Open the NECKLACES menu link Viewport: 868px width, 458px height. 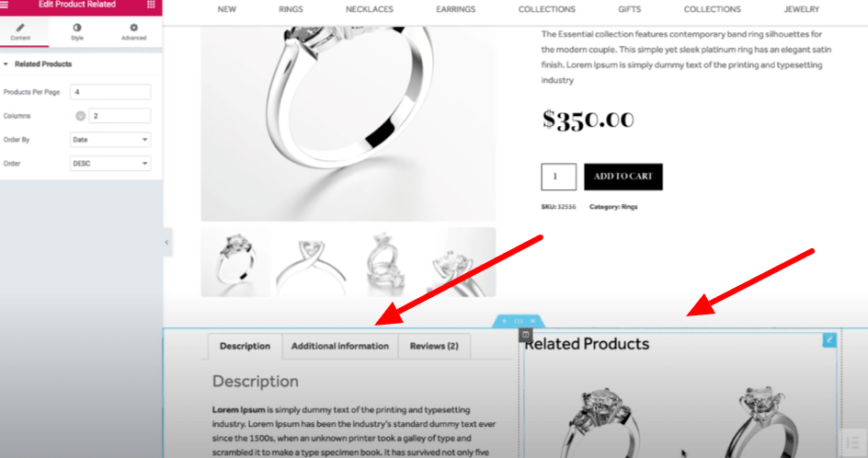pos(370,9)
